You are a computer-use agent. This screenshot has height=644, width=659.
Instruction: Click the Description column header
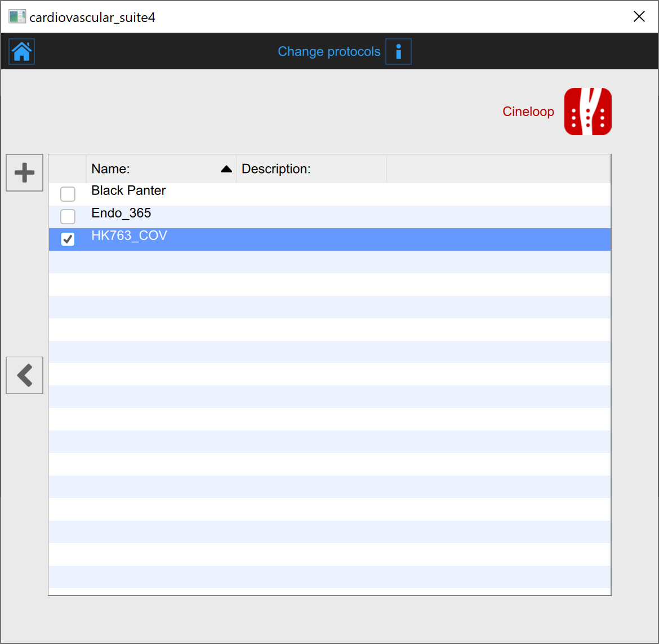(276, 169)
